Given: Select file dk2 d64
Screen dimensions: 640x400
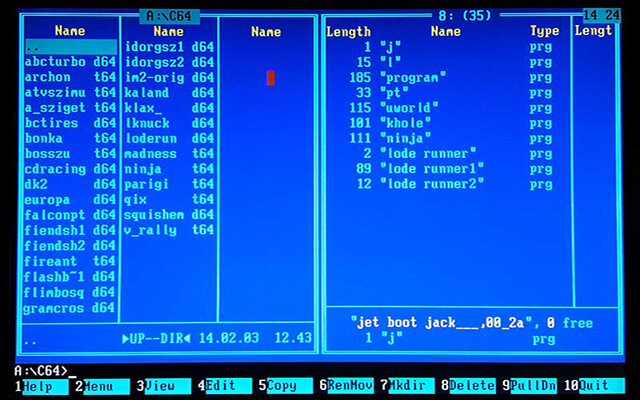Looking at the screenshot, I should click(x=70, y=184).
